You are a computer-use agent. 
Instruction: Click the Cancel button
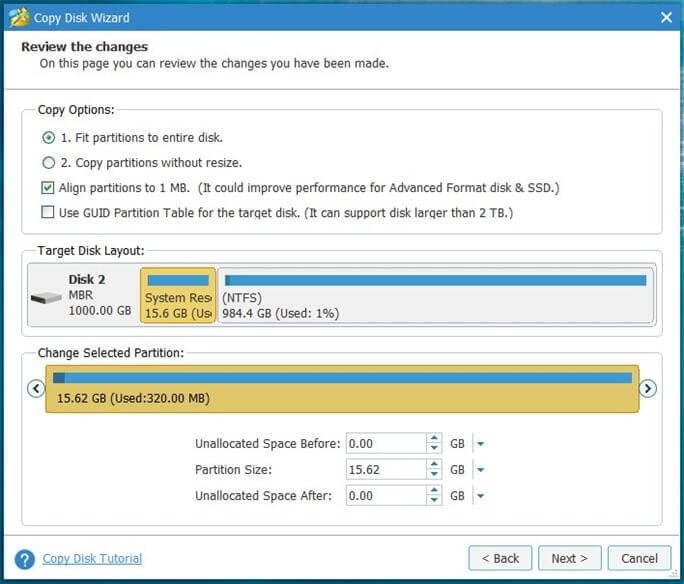click(639, 558)
